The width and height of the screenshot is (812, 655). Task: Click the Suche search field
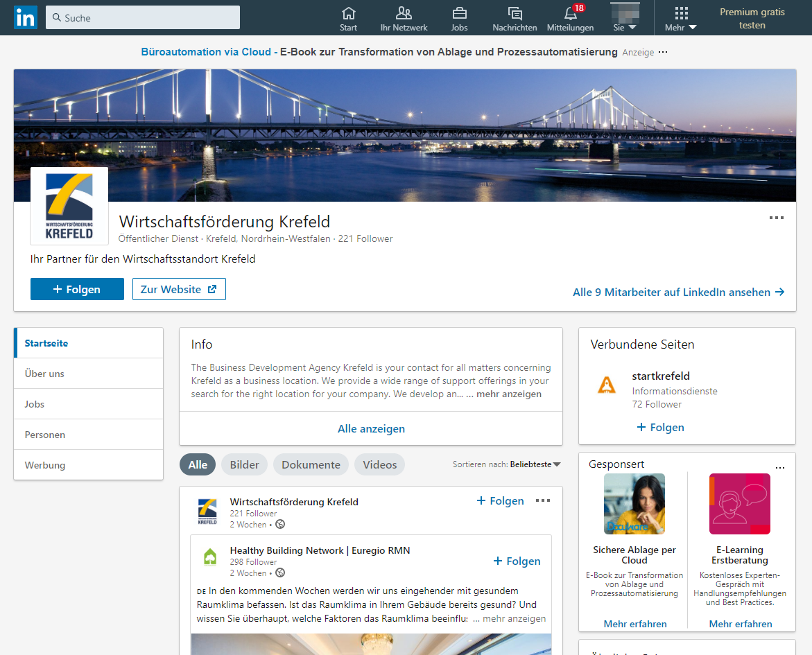143,17
